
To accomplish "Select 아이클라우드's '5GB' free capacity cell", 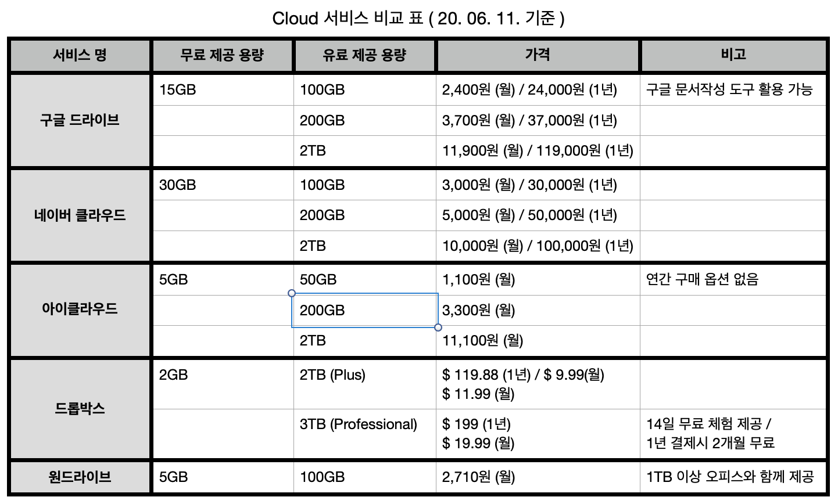I will point(223,280).
